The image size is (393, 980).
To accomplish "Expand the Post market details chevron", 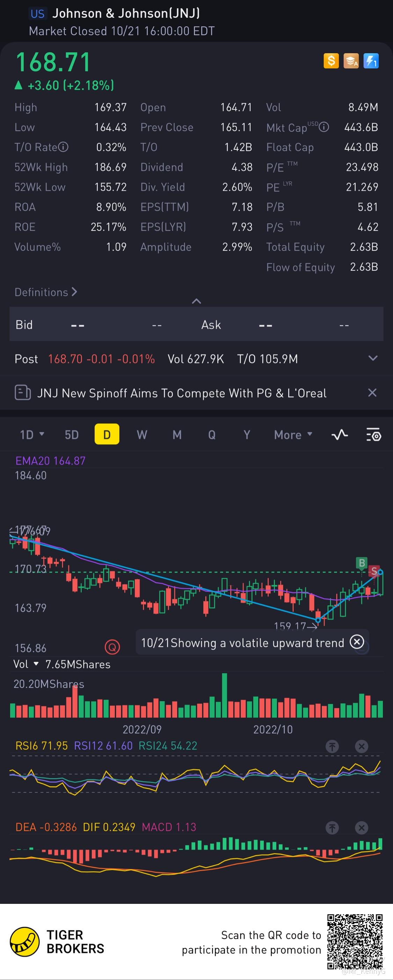I will point(373,358).
